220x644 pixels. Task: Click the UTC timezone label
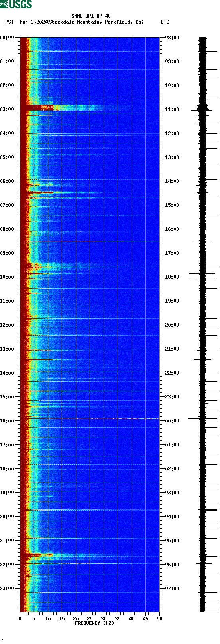click(x=165, y=22)
